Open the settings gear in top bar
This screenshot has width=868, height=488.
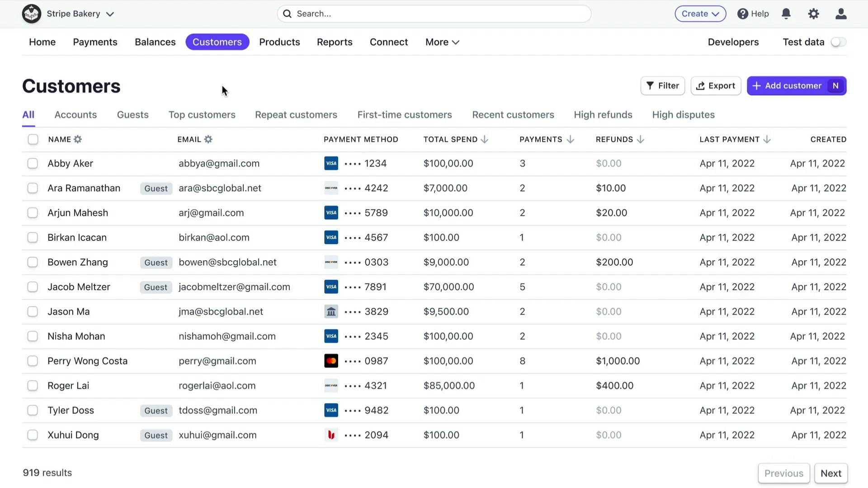[813, 14]
